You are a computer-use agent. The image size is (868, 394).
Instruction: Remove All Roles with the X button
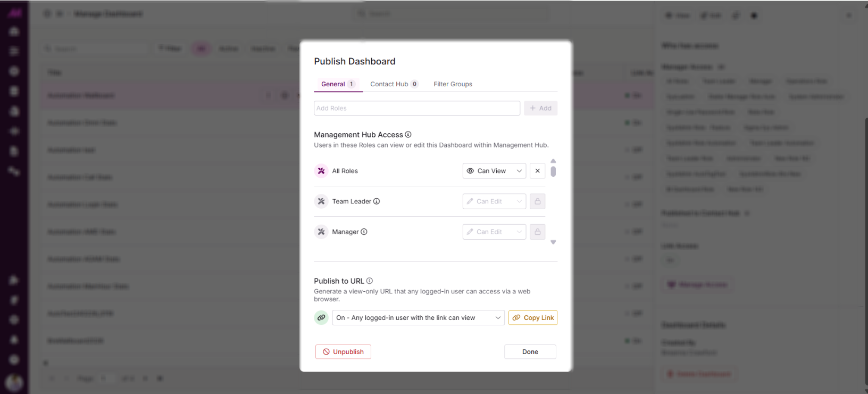538,171
